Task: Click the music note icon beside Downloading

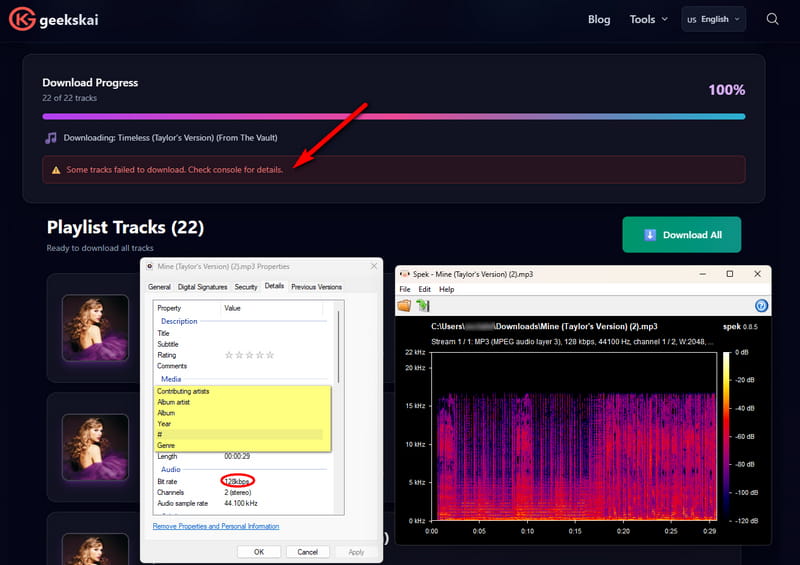Action: [x=51, y=138]
